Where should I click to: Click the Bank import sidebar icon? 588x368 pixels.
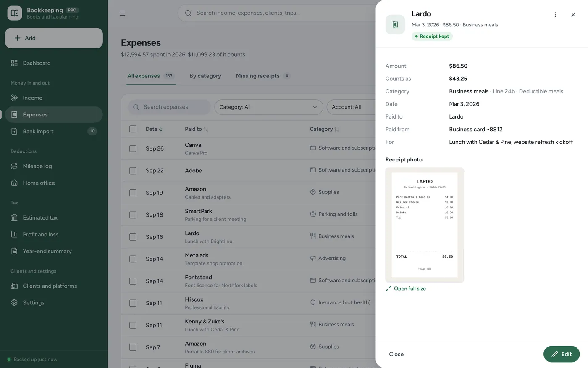click(14, 131)
